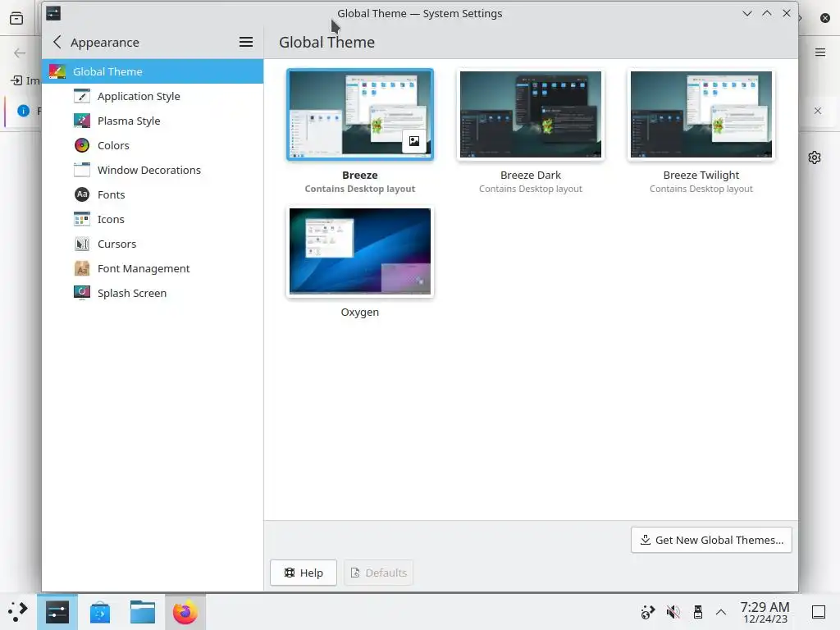The width and height of the screenshot is (840, 630).
Task: Click System Settings taskbar icon
Action: click(x=57, y=612)
